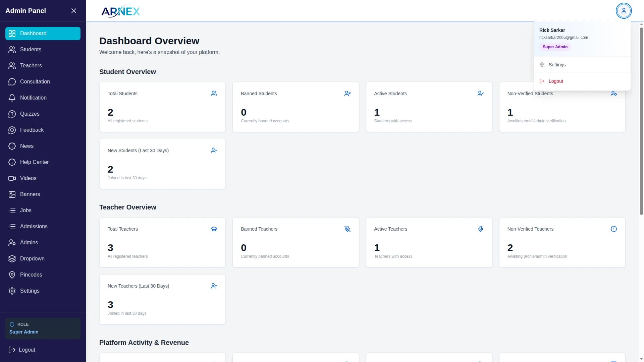644x362 pixels.
Task: Click the Dropdown layers icon
Action: point(12,259)
